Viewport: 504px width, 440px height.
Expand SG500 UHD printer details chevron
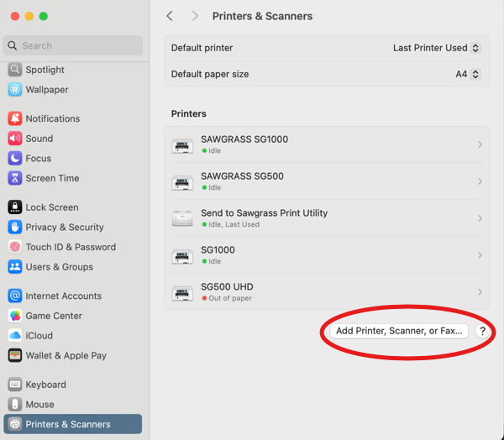480,292
